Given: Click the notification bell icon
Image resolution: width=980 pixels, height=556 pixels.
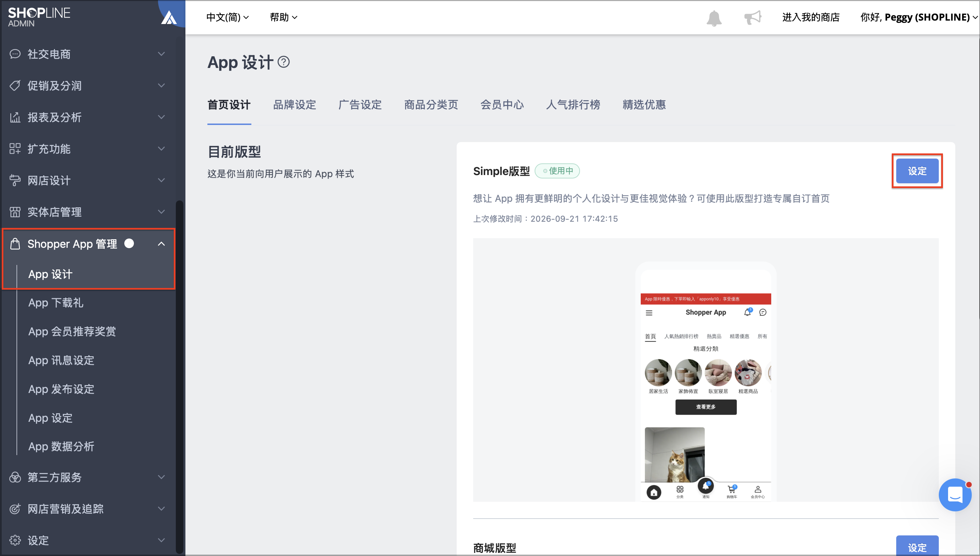Looking at the screenshot, I should pyautogui.click(x=714, y=18).
